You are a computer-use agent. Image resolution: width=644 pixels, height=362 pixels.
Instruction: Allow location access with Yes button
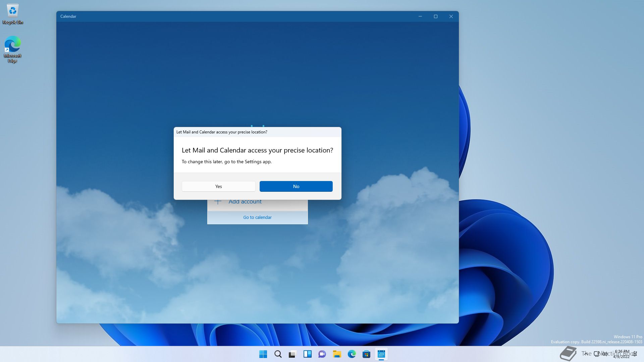pos(218,186)
